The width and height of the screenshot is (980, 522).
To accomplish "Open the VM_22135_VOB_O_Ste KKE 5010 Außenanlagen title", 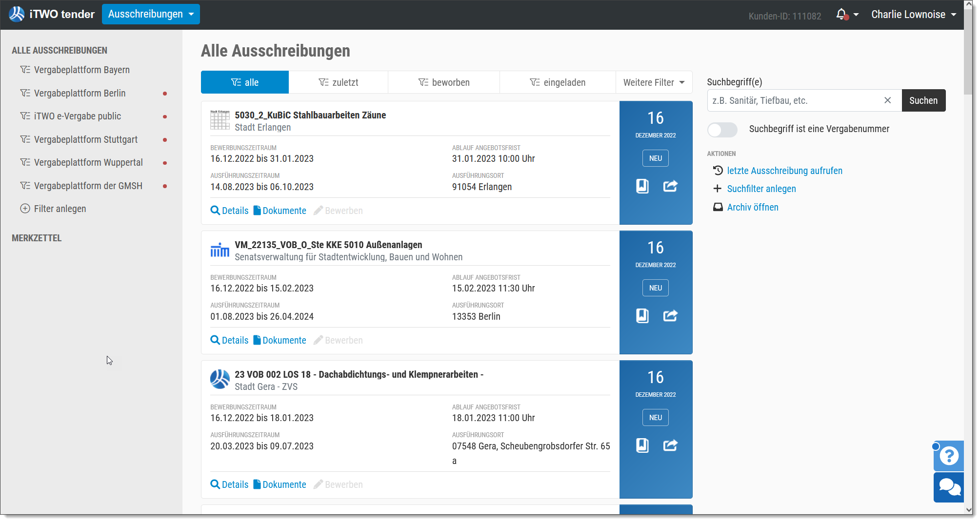I will tap(328, 245).
